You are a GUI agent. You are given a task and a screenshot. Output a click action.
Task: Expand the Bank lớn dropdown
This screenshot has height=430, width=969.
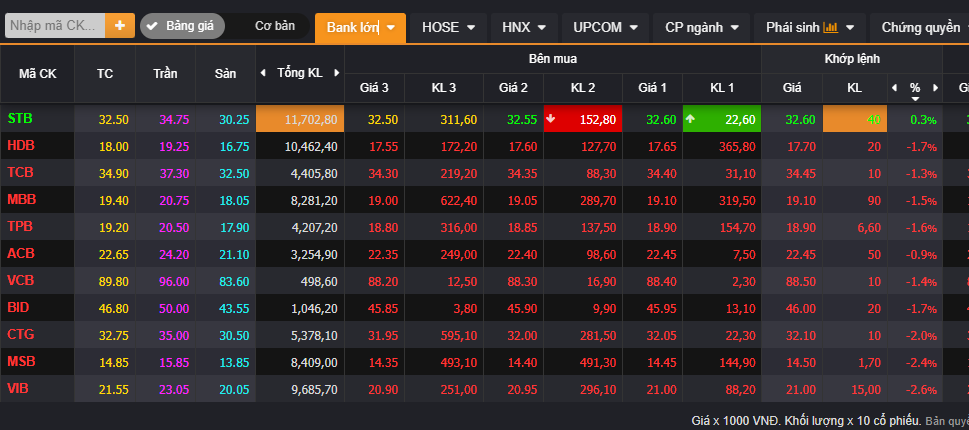(360, 27)
